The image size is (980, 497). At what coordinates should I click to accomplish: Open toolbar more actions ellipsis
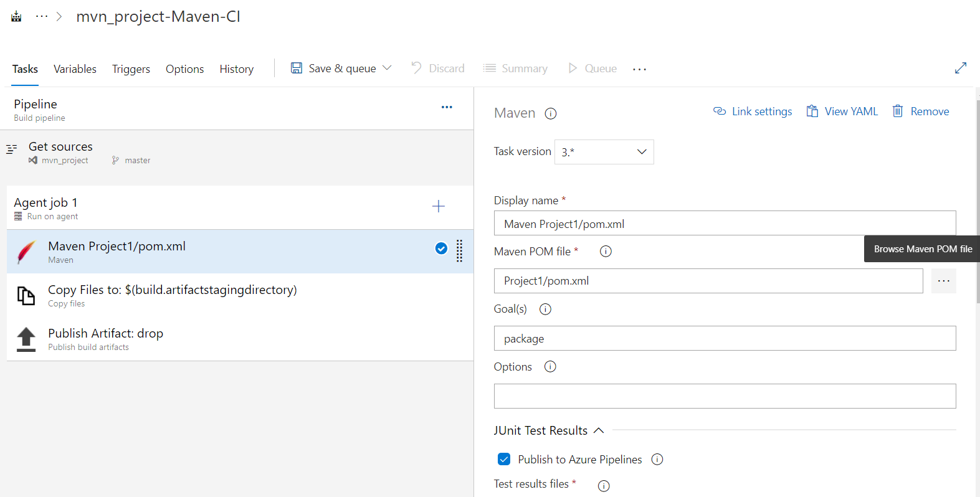[x=639, y=69]
